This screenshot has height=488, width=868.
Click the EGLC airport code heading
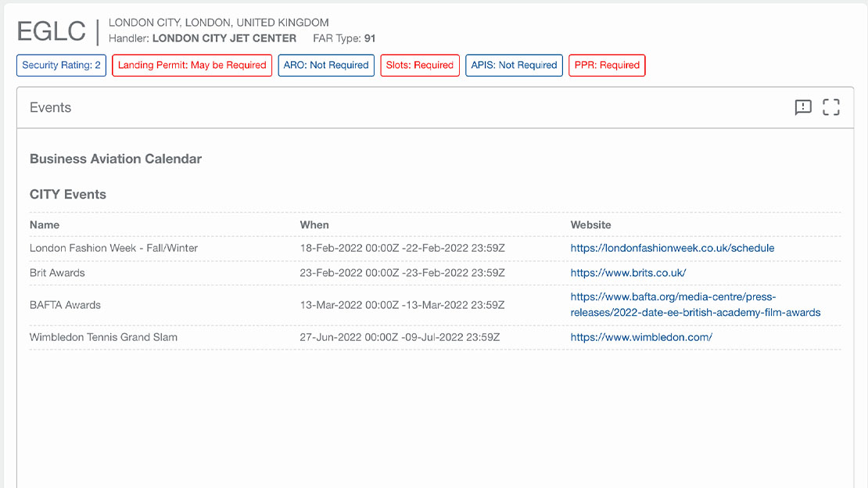coord(52,31)
